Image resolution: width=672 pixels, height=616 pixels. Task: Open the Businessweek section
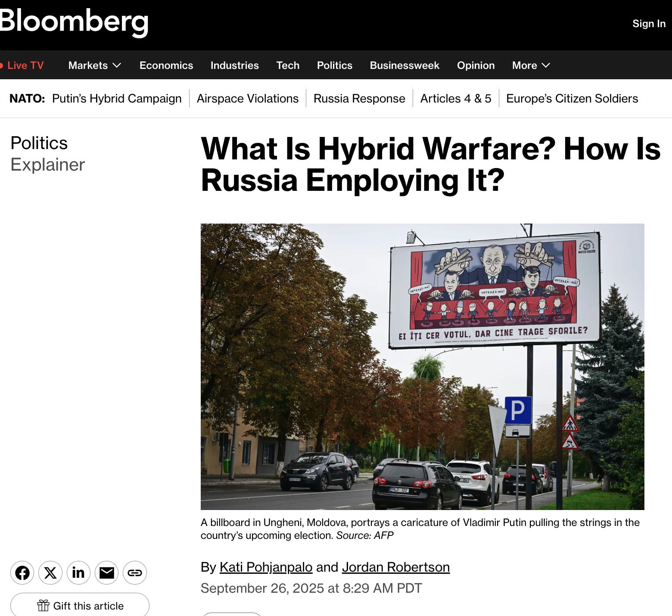[x=404, y=65]
